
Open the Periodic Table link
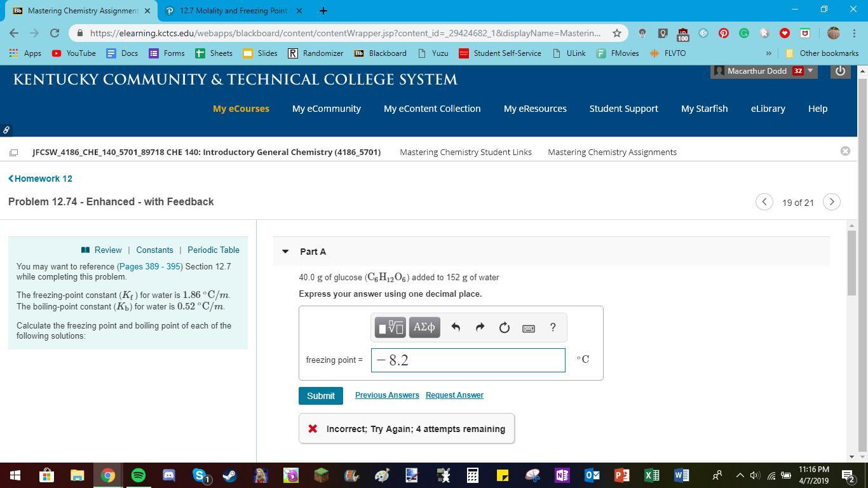[213, 250]
